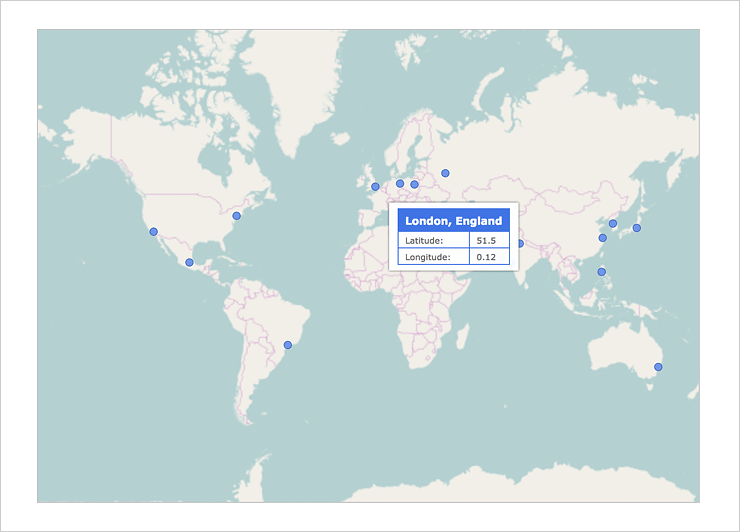Click the Seoul marker on the Korean peninsula
Viewport: 740px width, 532px height.
tap(613, 223)
